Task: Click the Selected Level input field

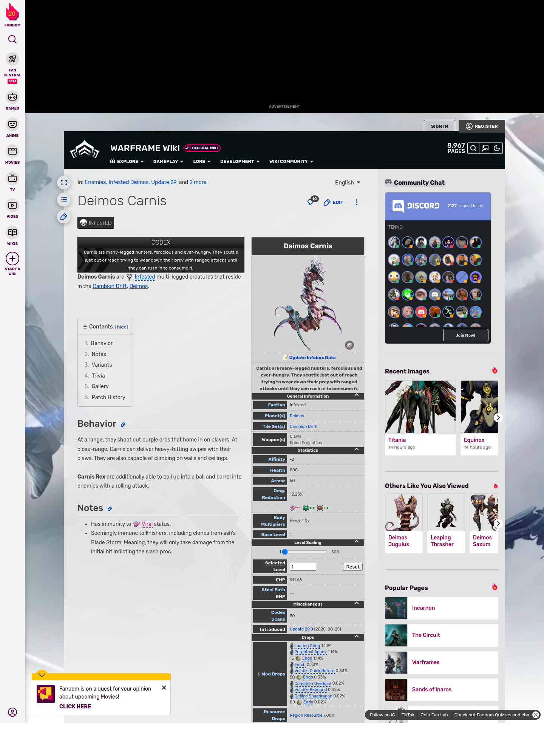Action: click(303, 567)
